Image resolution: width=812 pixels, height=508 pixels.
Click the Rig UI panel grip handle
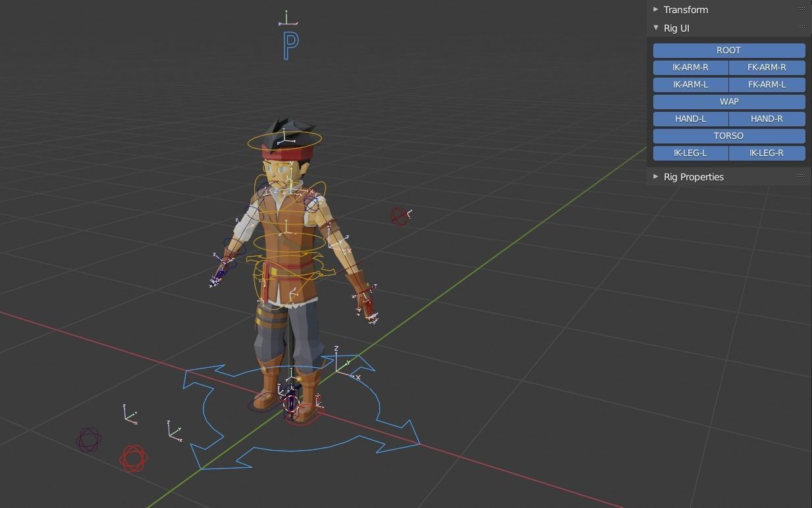[801, 28]
